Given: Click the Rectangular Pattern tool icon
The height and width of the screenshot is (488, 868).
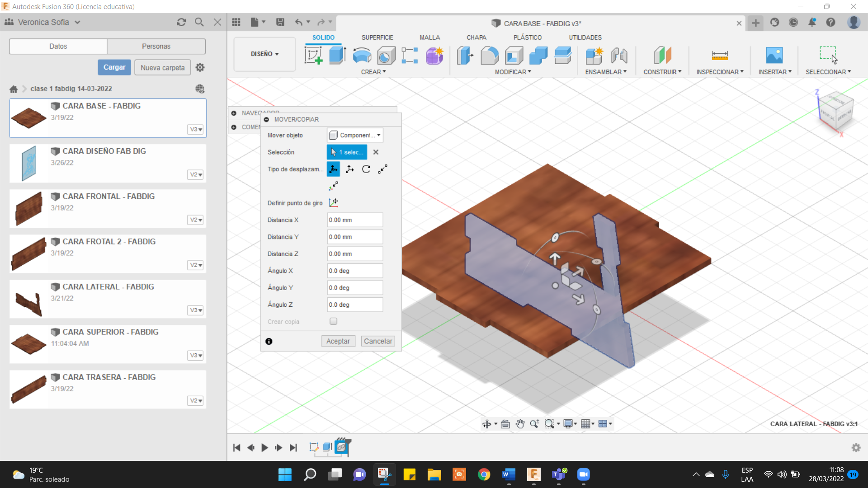Looking at the screenshot, I should click(x=410, y=56).
